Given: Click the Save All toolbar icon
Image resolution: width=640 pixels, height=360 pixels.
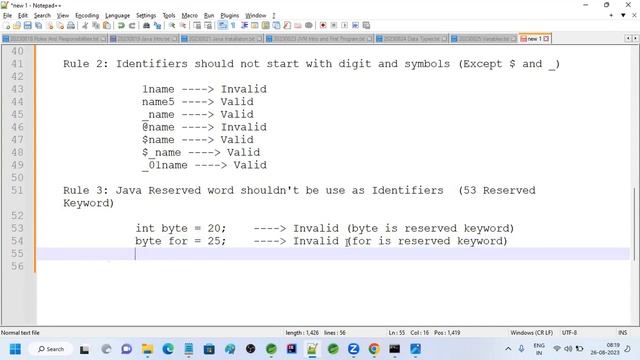Looking at the screenshot, I should coord(38,25).
